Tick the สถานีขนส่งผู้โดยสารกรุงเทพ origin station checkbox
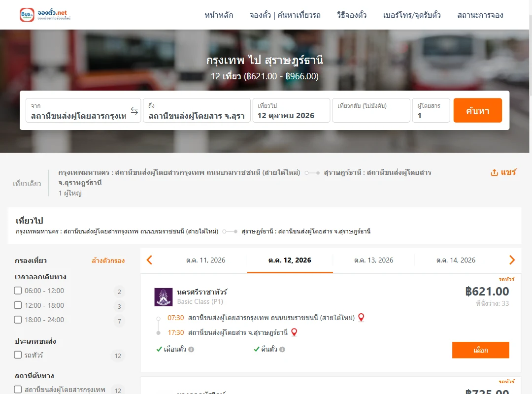Image resolution: width=532 pixels, height=394 pixels. pos(18,389)
